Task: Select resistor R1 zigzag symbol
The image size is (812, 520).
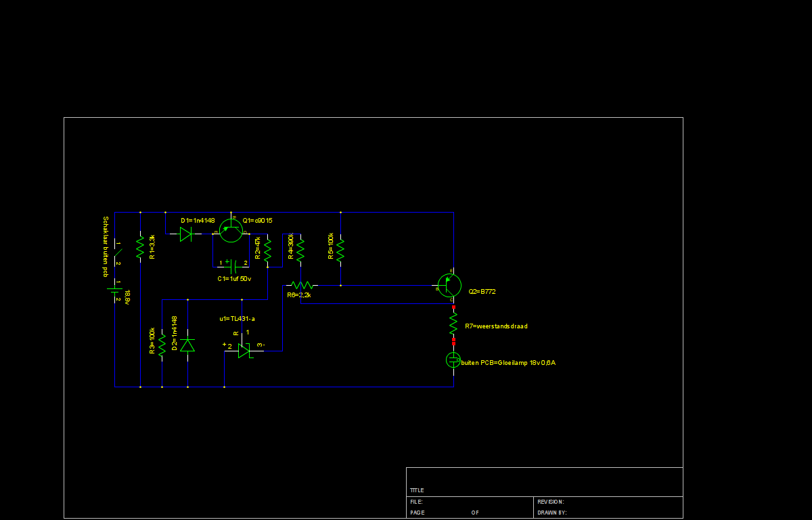Action: (x=140, y=248)
